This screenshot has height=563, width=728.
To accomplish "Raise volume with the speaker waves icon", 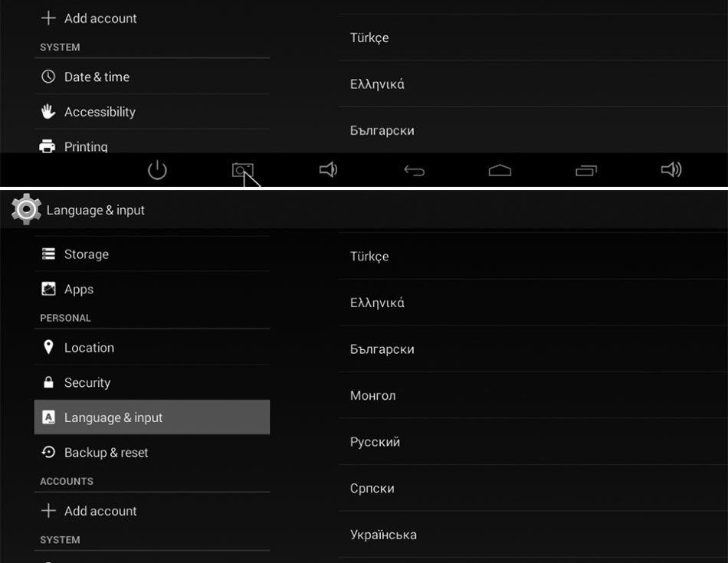I will pyautogui.click(x=671, y=170).
